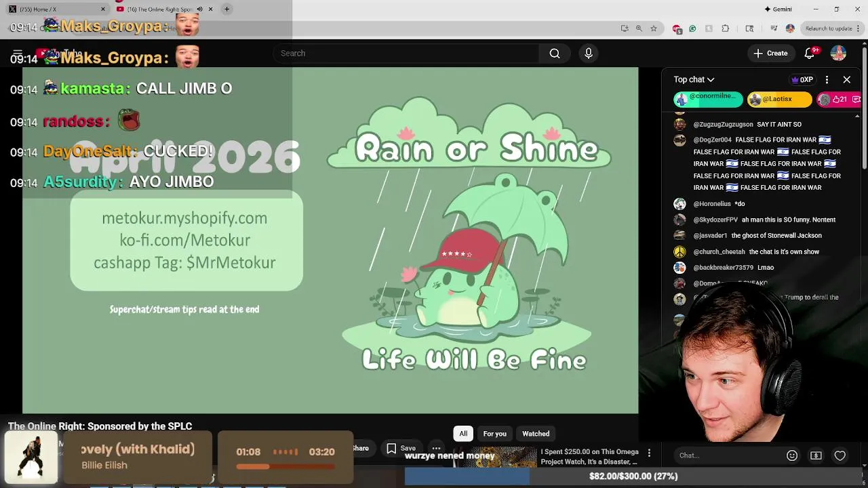The height and width of the screenshot is (488, 868).
Task: Click the red extension icon with badge
Action: 677,28
